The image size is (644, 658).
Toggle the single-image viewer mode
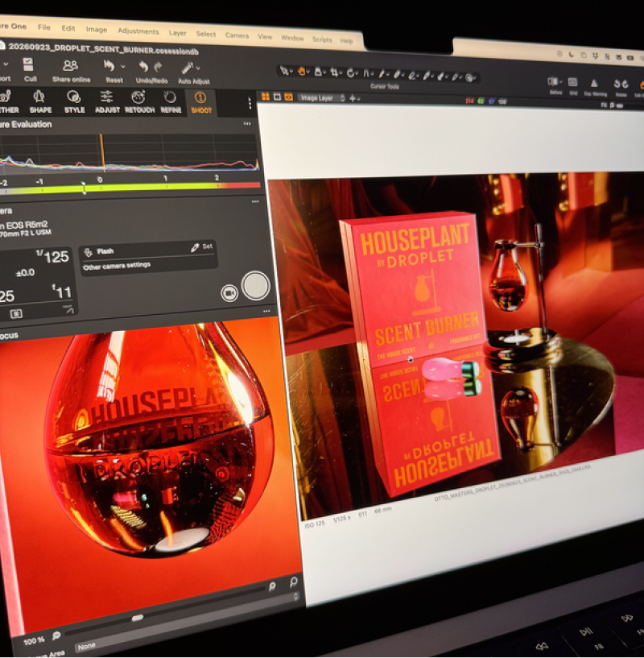pyautogui.click(x=277, y=97)
